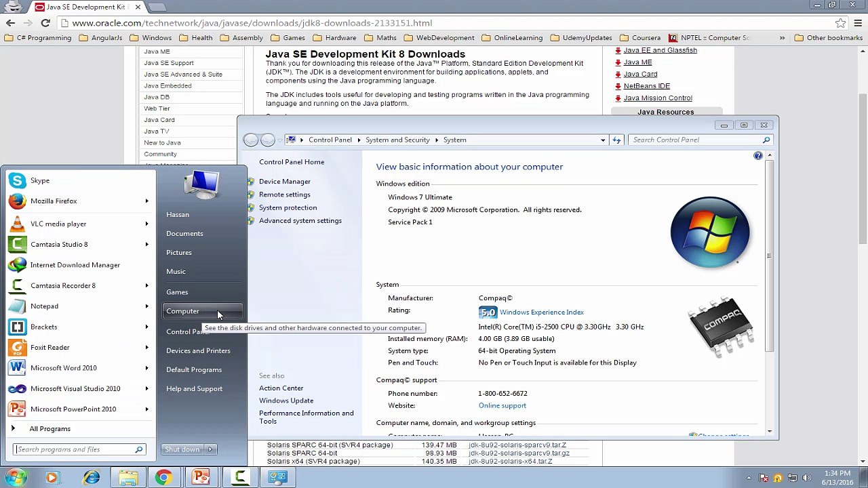Refresh the Control Panel address bar

click(x=616, y=140)
